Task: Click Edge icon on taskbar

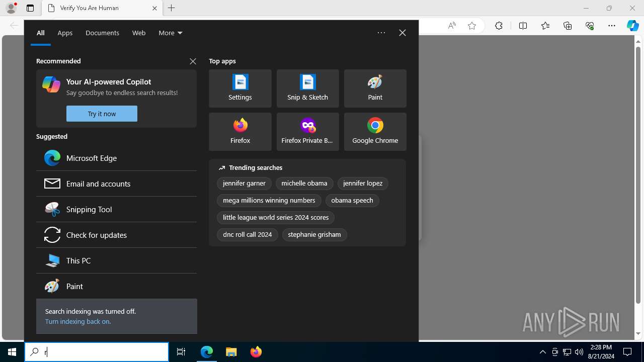Action: coord(207,352)
